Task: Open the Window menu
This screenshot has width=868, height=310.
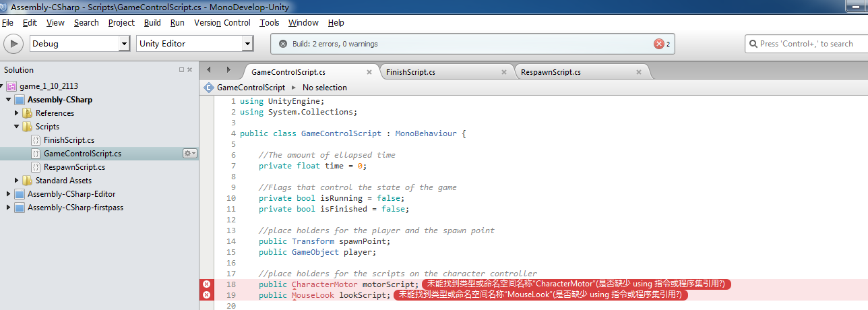Action: 303,22
